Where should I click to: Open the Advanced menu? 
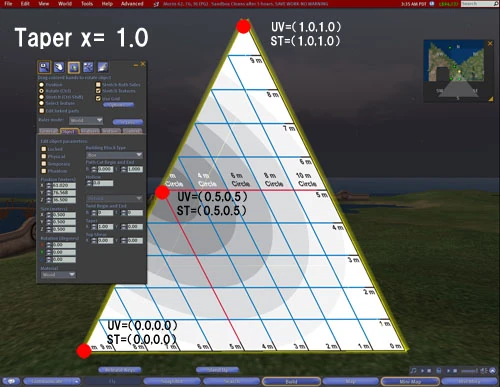pyautogui.click(x=132, y=4)
